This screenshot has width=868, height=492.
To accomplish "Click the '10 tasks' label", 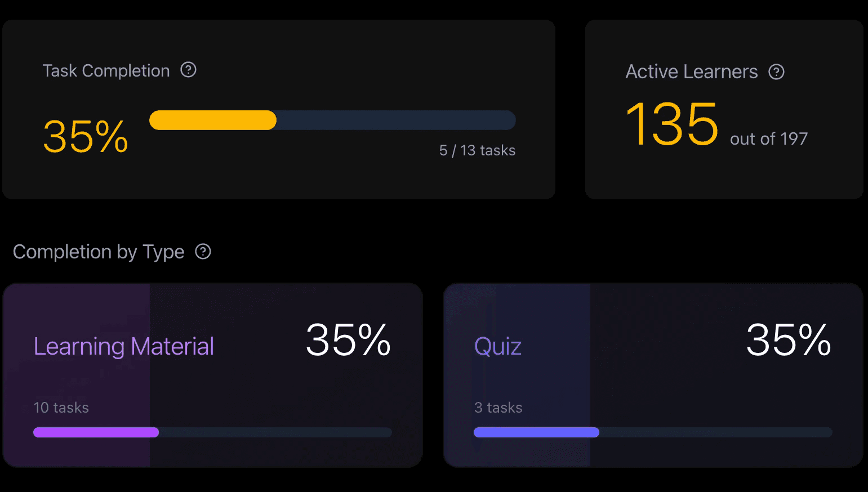I will coord(61,408).
